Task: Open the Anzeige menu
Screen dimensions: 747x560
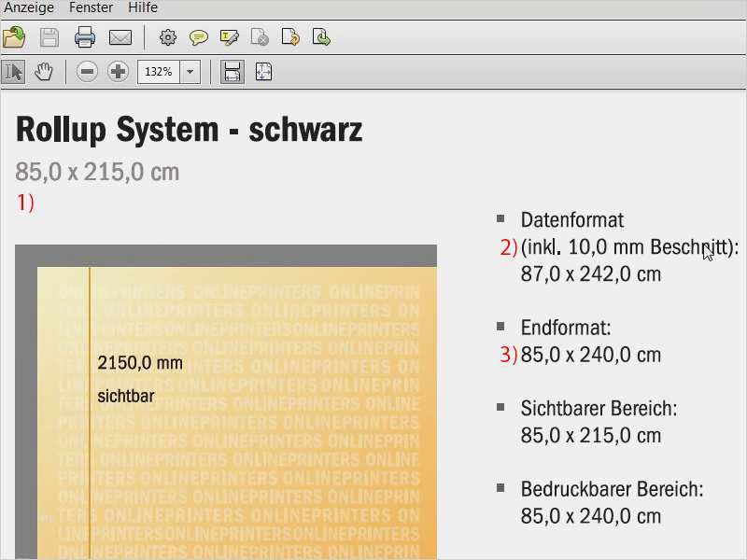Action: click(29, 7)
